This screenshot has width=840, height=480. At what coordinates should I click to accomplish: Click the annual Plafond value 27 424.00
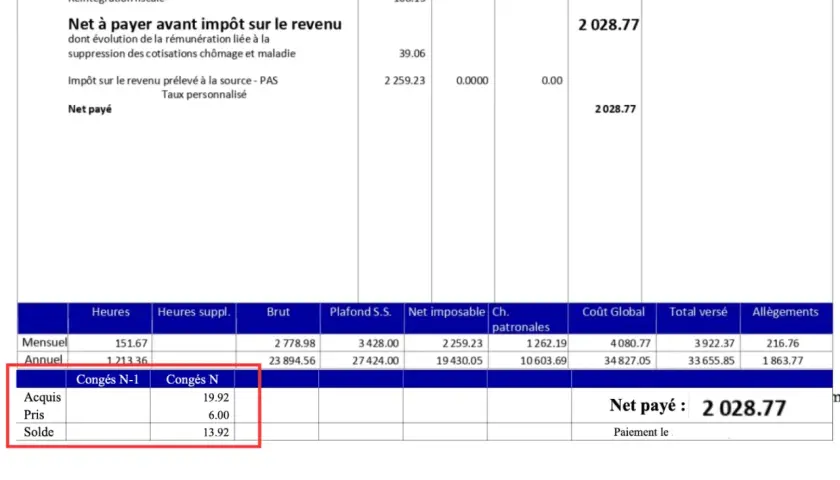pyautogui.click(x=376, y=361)
